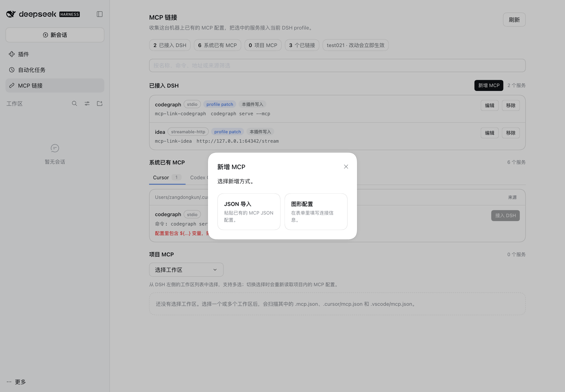Toggle the sidebar collapse icon
Screen dimensions: 565x392
pyautogui.click(x=99, y=14)
